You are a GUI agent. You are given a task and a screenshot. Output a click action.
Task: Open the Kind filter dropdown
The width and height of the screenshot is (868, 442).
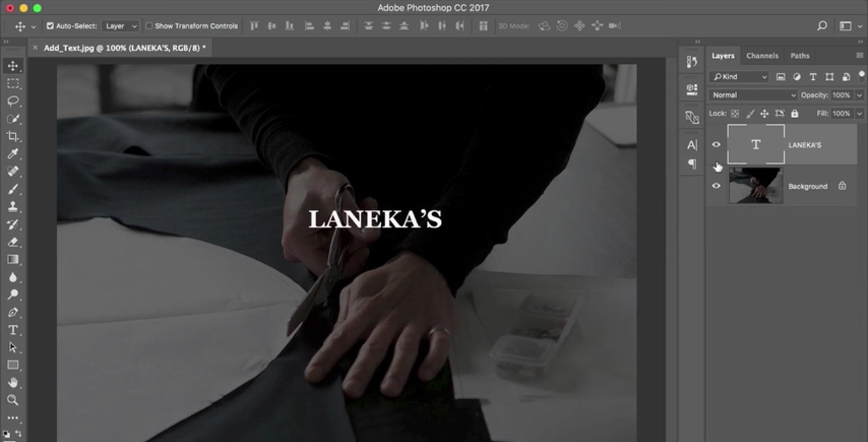(x=738, y=77)
